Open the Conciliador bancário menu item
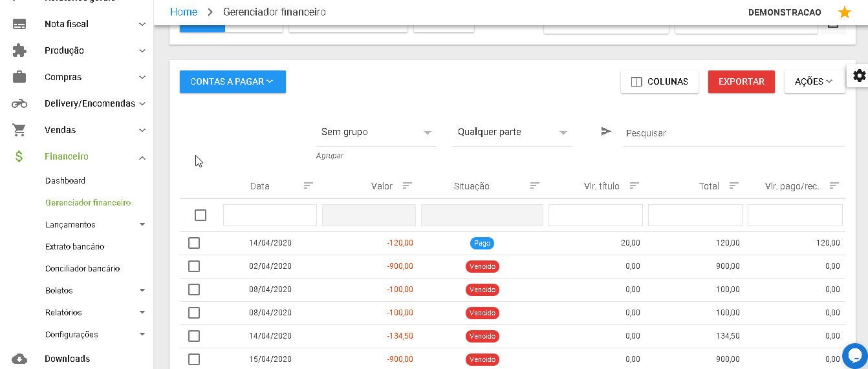The image size is (868, 369). 82,269
